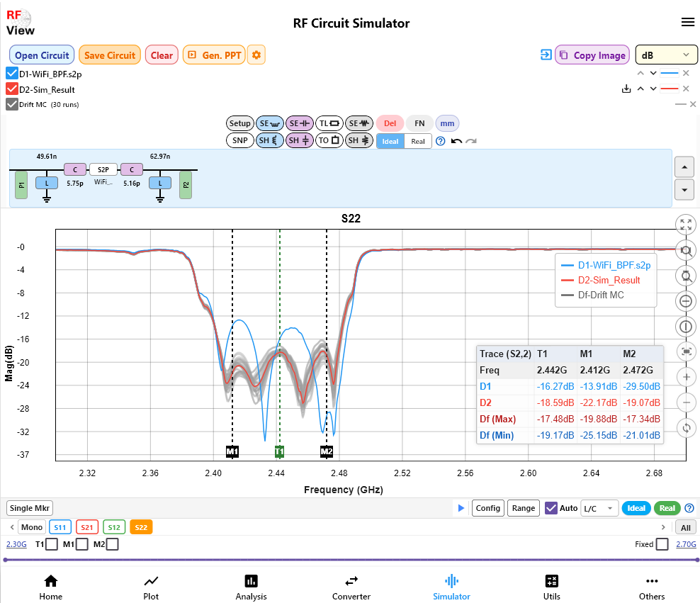Image resolution: width=700 pixels, height=603 pixels.
Task: Click the D1 blue line color swatch
Action: pyautogui.click(x=670, y=73)
